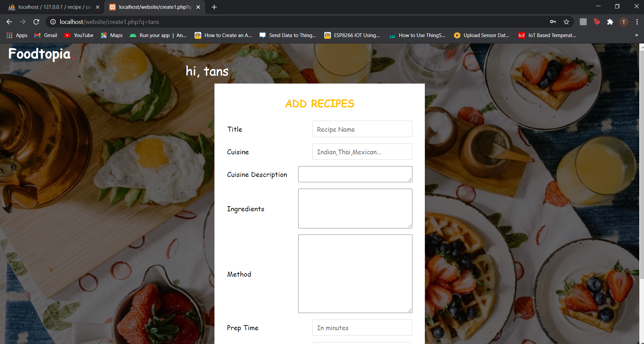Open the Tp extension icon
The width and height of the screenshot is (644, 344).
pos(597,22)
